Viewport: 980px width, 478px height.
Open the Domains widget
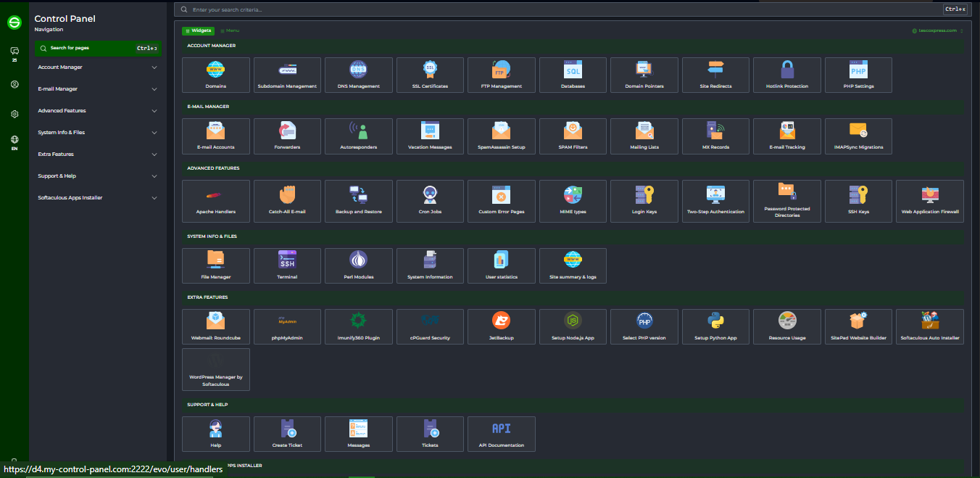point(216,75)
